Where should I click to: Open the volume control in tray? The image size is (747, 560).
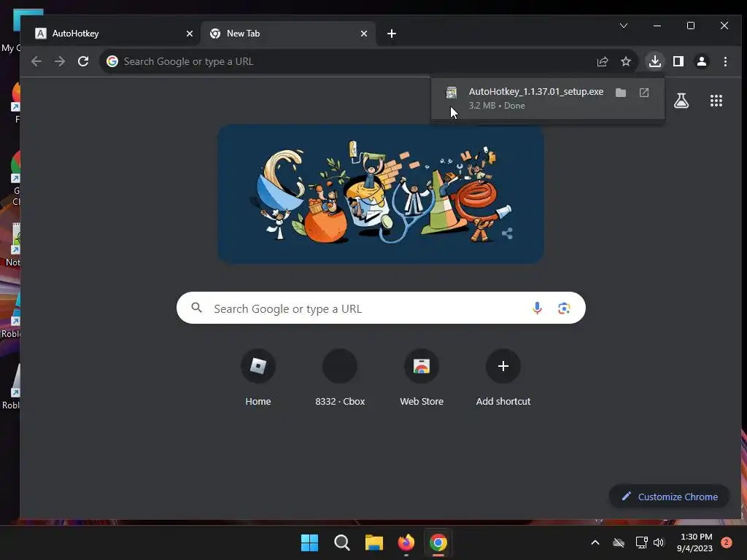659,542
